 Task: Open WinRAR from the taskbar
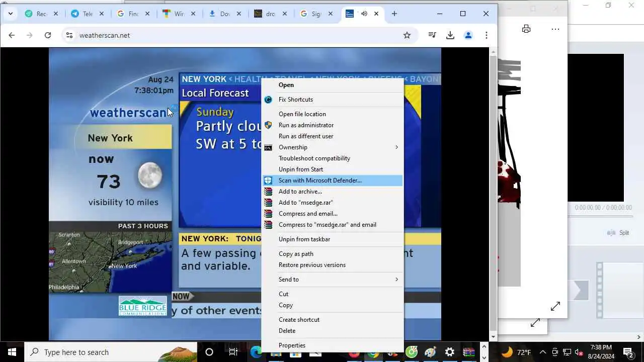pyautogui.click(x=469, y=352)
